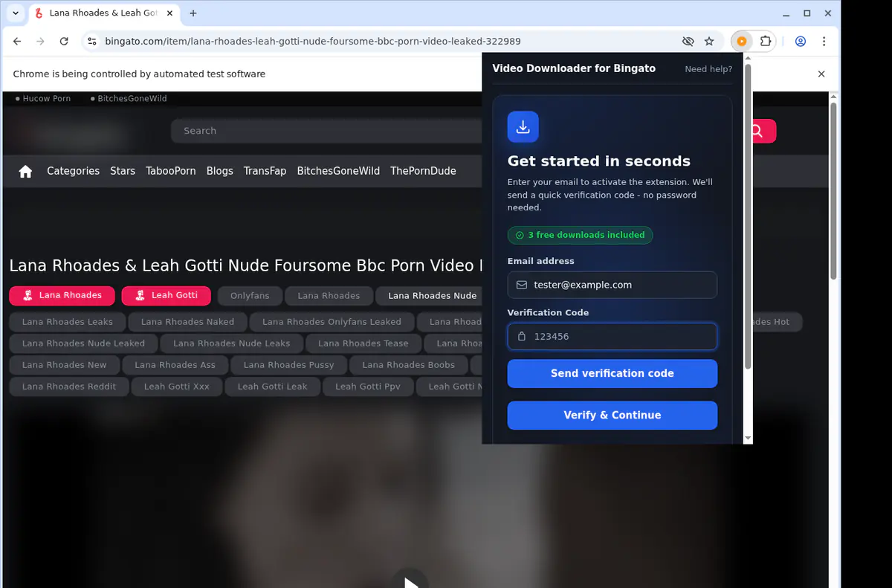Open the Extensions puzzle-piece menu

pos(766,42)
